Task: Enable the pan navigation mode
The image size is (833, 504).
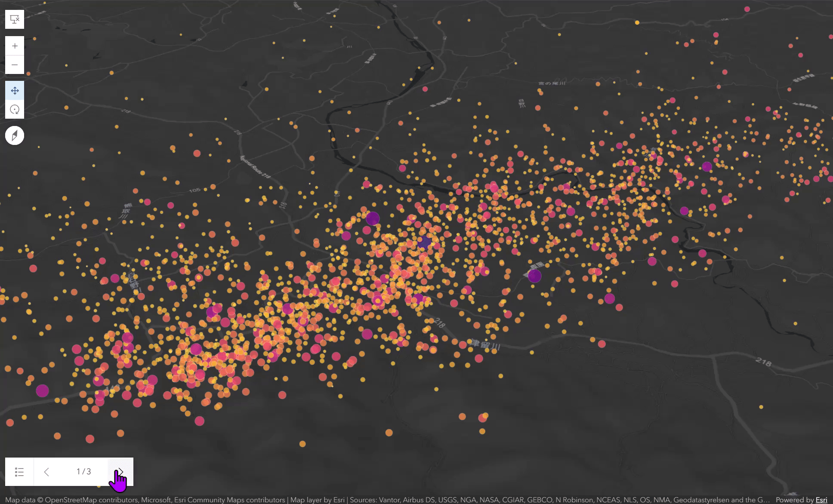Action: coord(15,91)
